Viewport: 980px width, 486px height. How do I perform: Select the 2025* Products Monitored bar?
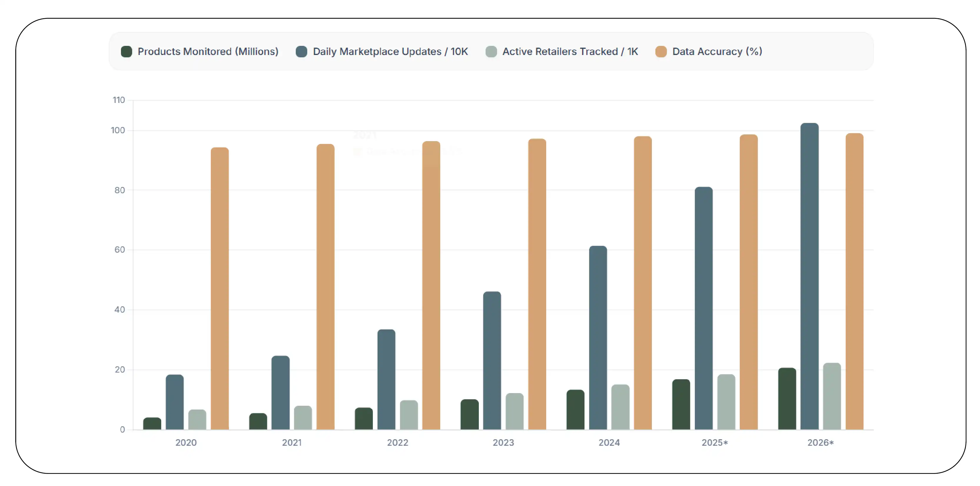[681, 404]
